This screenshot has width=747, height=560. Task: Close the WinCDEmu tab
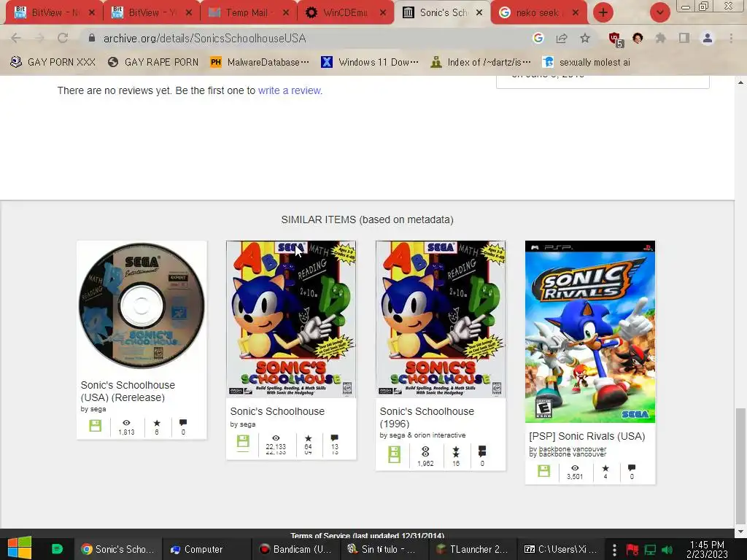tap(383, 12)
